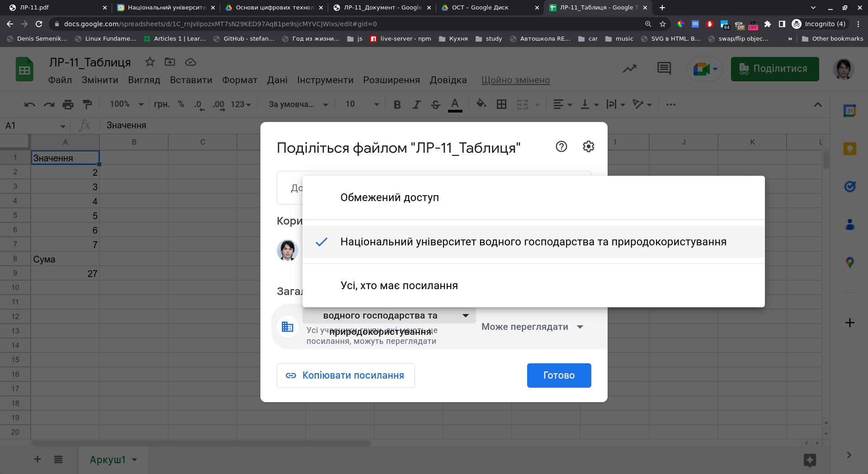Open the Вставити menu
This screenshot has width=868, height=474.
[191, 80]
